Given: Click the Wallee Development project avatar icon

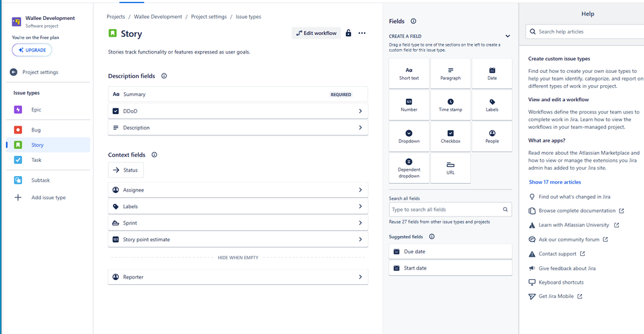Looking at the screenshot, I should [16, 22].
